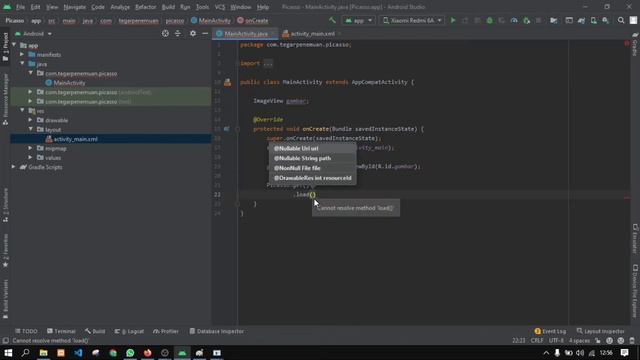Open the TODO tool window
640x360 pixels.
click(x=27, y=331)
